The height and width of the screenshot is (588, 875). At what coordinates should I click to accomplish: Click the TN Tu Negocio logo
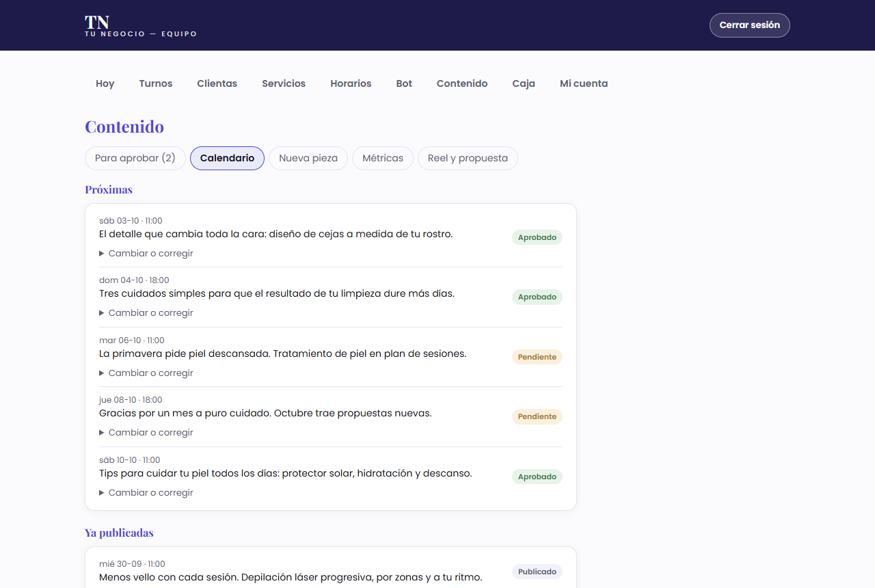point(141,25)
